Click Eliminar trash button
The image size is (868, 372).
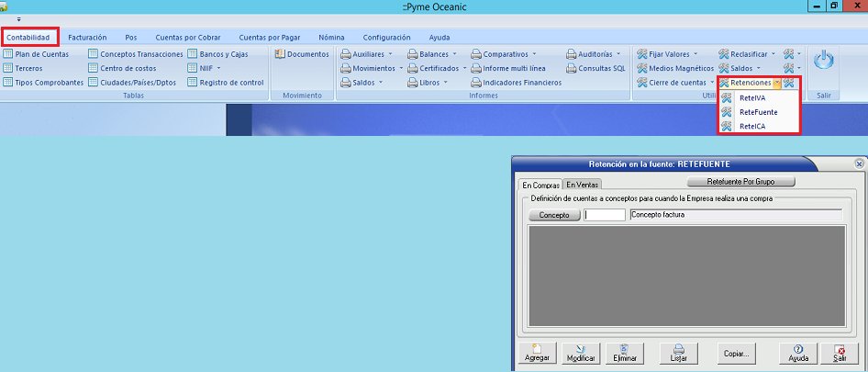tap(623, 352)
